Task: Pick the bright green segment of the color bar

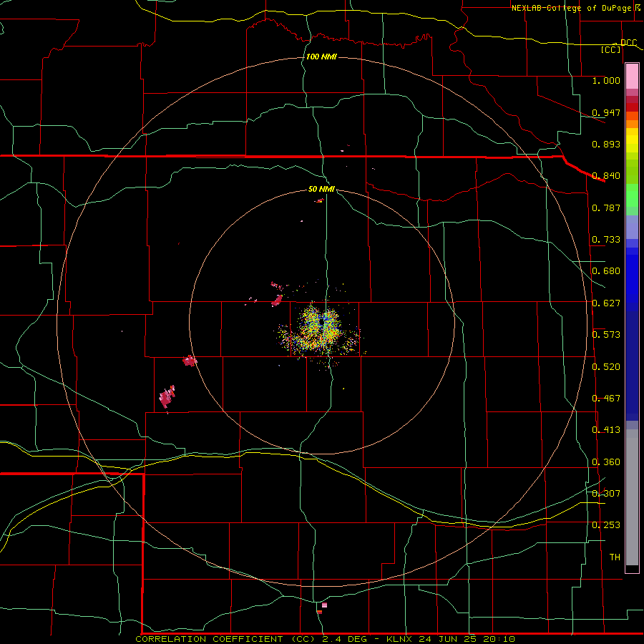Action: tap(632, 195)
